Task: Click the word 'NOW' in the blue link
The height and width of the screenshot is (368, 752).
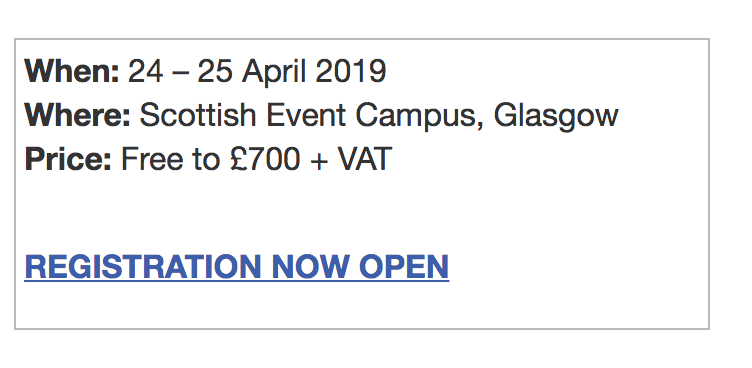Action: tap(310, 267)
